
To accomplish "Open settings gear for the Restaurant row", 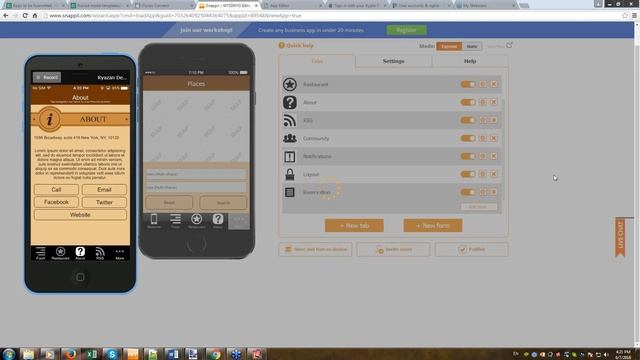I will point(483,84).
